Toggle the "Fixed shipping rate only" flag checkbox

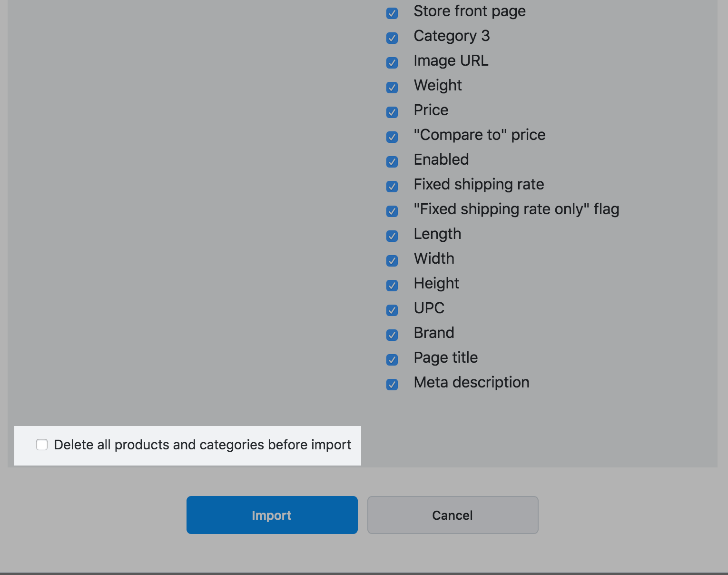coord(392,211)
